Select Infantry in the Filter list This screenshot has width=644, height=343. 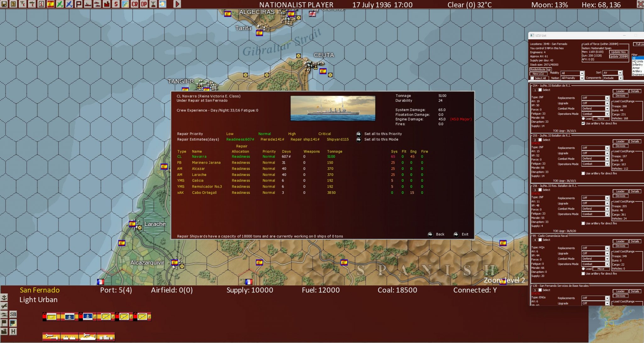pyautogui.click(x=637, y=65)
